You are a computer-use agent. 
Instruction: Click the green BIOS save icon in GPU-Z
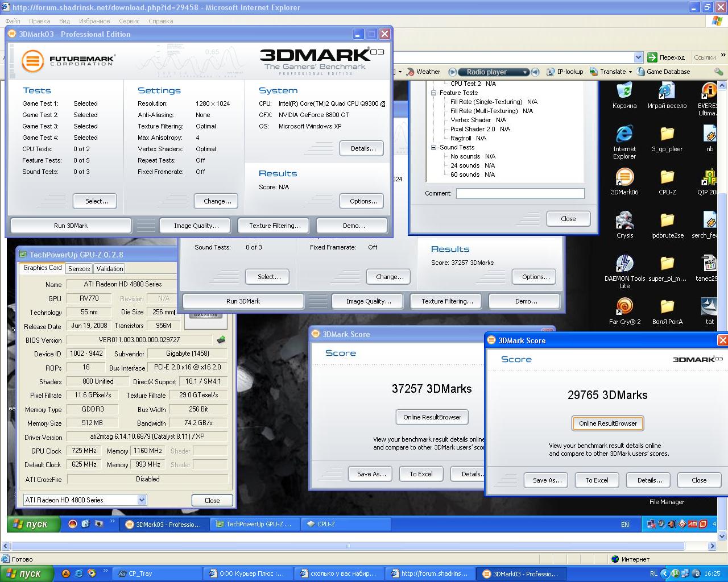(221, 340)
